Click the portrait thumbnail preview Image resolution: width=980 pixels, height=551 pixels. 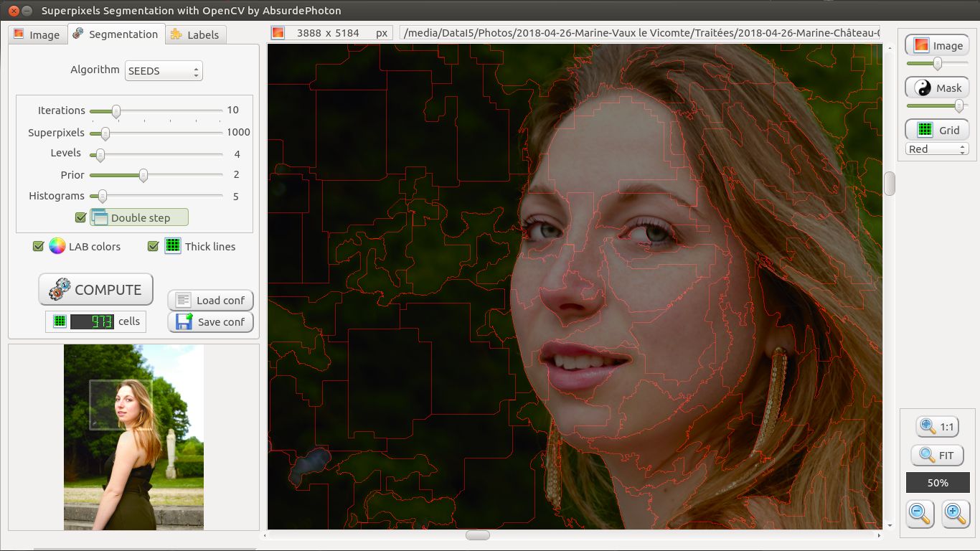tap(133, 437)
